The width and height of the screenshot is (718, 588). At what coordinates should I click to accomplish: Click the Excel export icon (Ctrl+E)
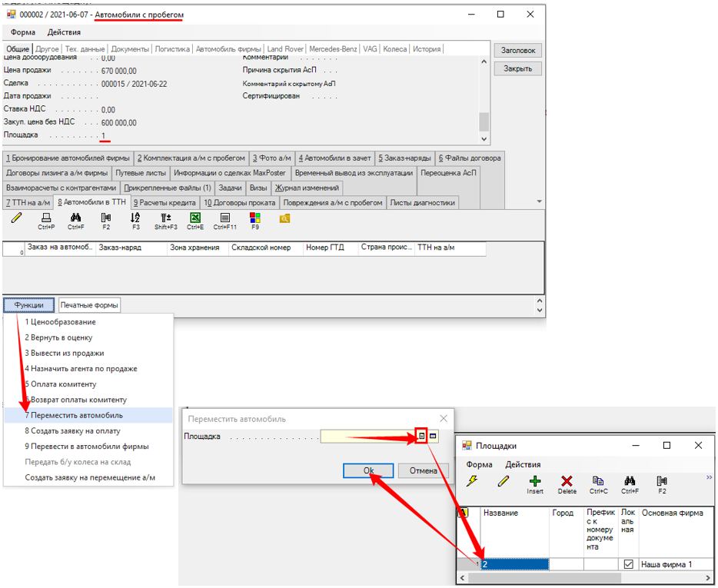coord(195,218)
